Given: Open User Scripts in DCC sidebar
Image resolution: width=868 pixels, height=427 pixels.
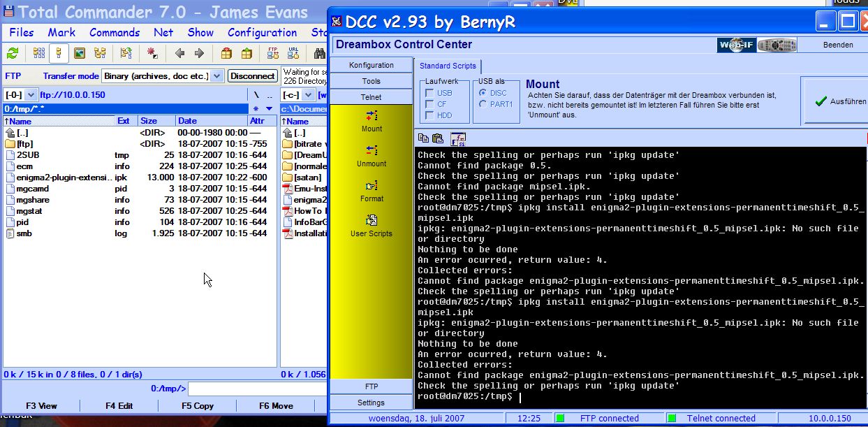Looking at the screenshot, I should (x=372, y=226).
